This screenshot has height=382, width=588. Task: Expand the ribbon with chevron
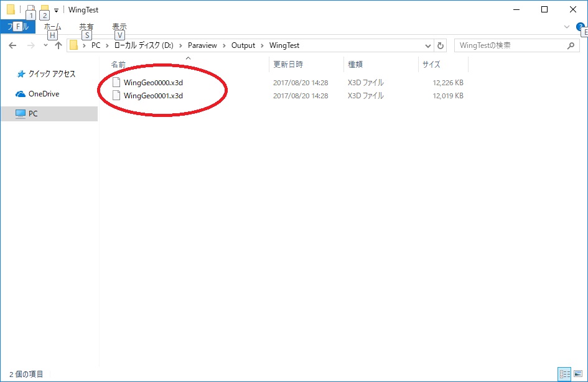coord(567,27)
